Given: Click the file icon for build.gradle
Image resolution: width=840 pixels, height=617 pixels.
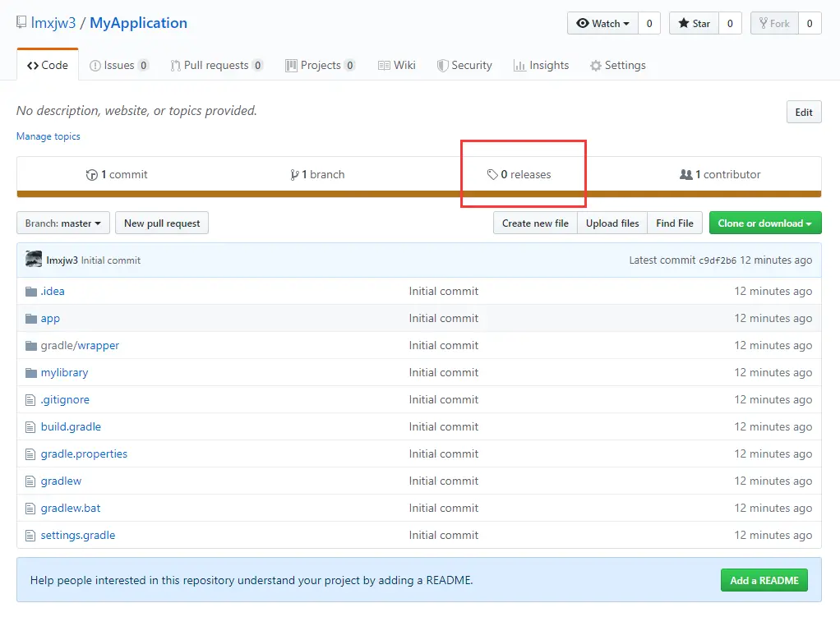Looking at the screenshot, I should click(x=30, y=427).
